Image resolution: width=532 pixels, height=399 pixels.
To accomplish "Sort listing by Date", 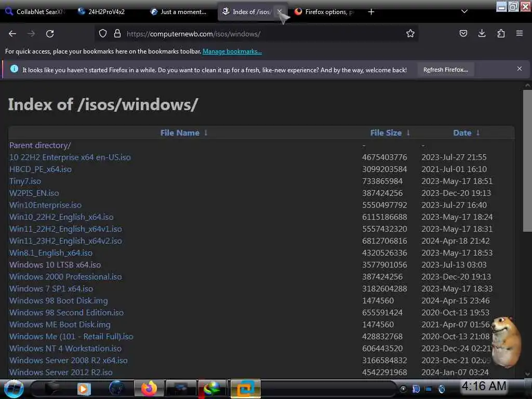I will [x=462, y=132].
